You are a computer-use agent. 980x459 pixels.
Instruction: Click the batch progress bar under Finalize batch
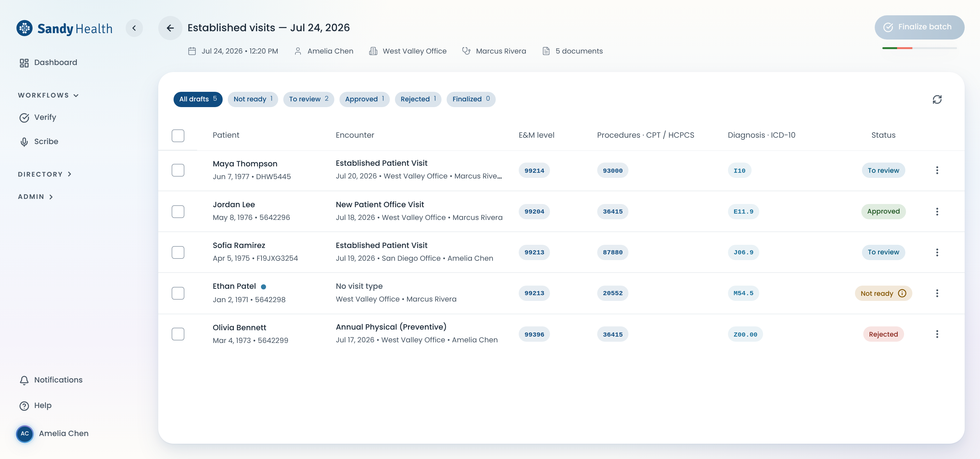click(919, 48)
